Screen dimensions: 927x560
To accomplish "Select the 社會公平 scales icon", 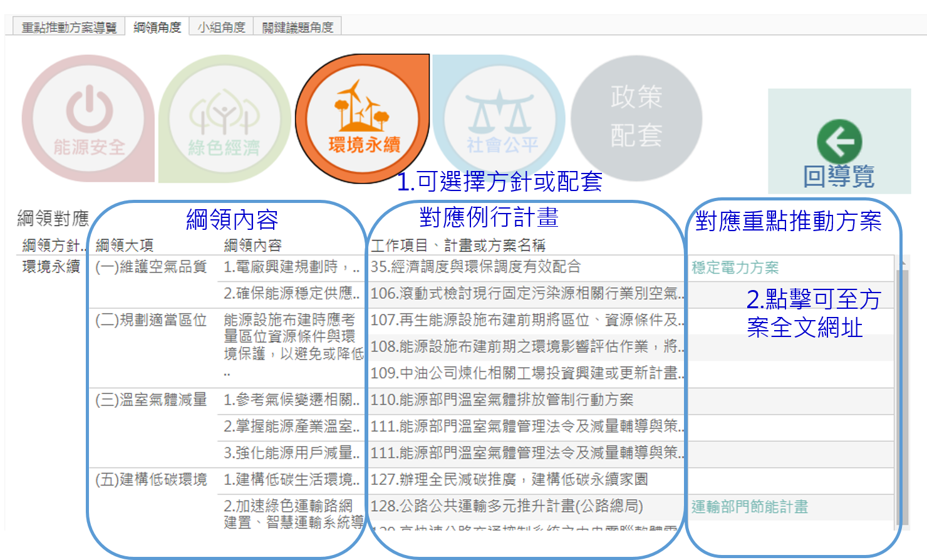I will 499,119.
